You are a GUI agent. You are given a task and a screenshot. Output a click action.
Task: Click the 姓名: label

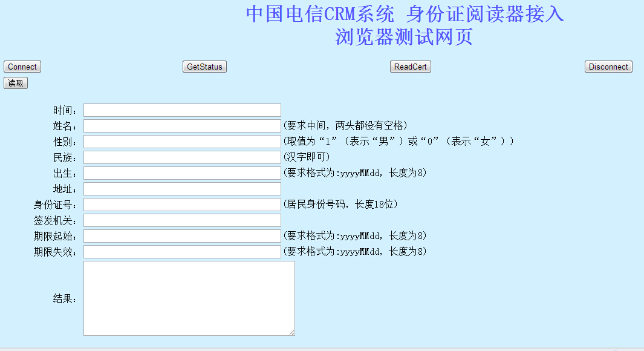[x=65, y=126]
